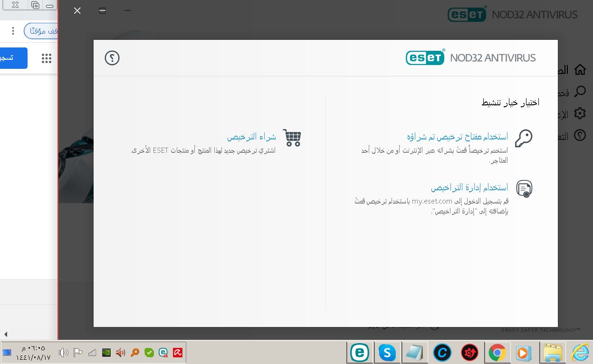Open the red gear app on taskbar
The image size is (593, 364).
click(x=470, y=353)
